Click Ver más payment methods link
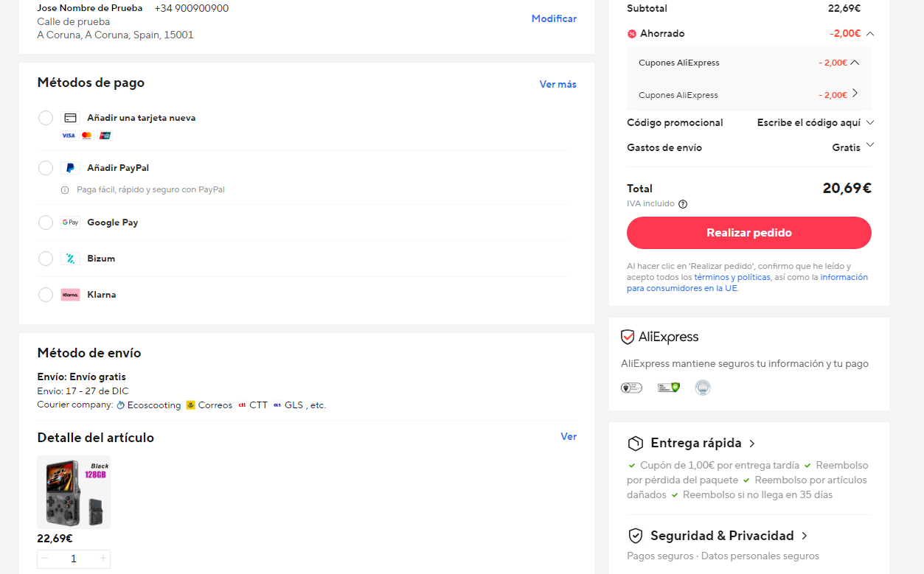This screenshot has width=924, height=574. 557,84
